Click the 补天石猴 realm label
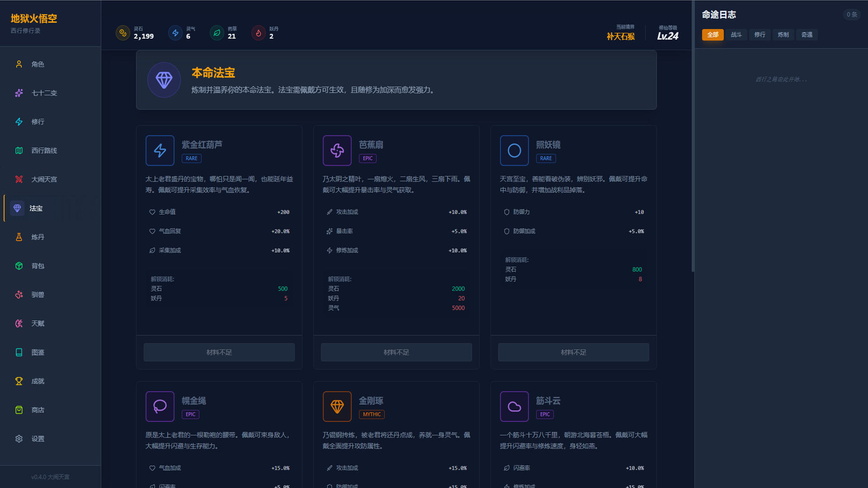The width and height of the screenshot is (868, 488). [620, 37]
